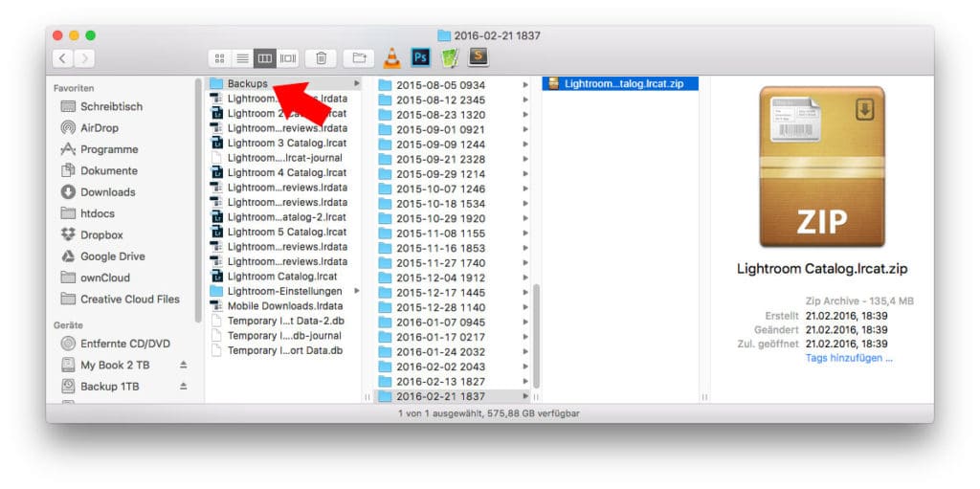
Task: Click the backup folders column scrollbar
Action: (x=536, y=334)
